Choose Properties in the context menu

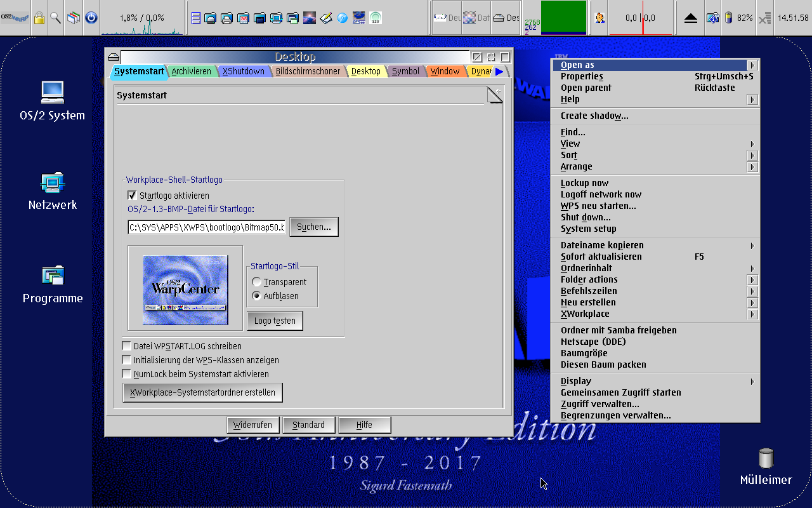655,77
